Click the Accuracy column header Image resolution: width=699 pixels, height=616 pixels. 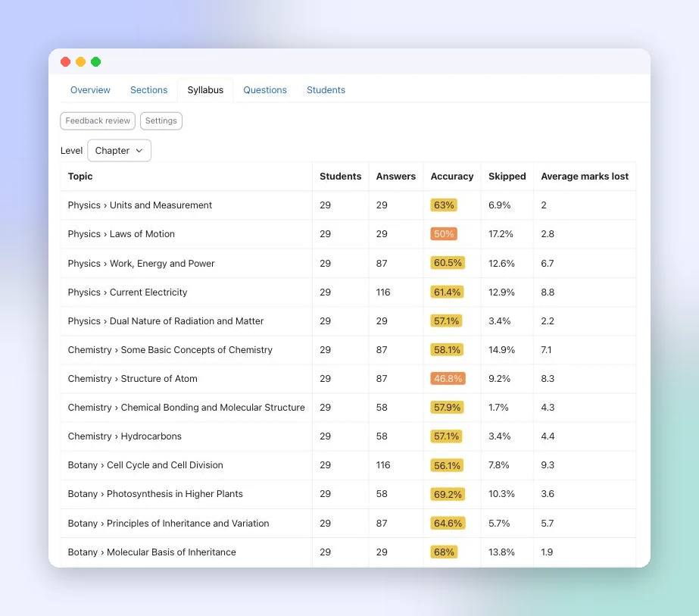451,177
